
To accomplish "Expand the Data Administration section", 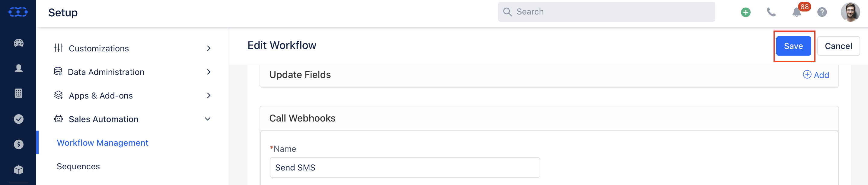I will 133,72.
